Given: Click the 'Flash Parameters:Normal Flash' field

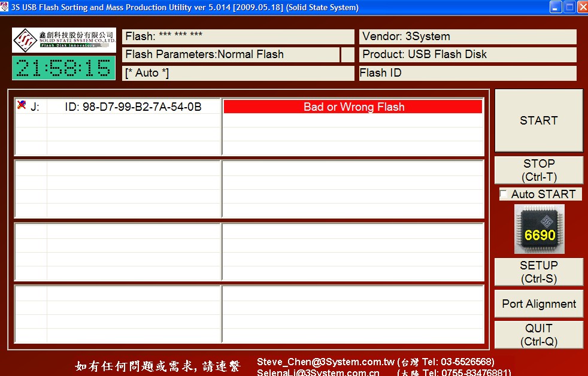Looking at the screenshot, I should point(231,54).
